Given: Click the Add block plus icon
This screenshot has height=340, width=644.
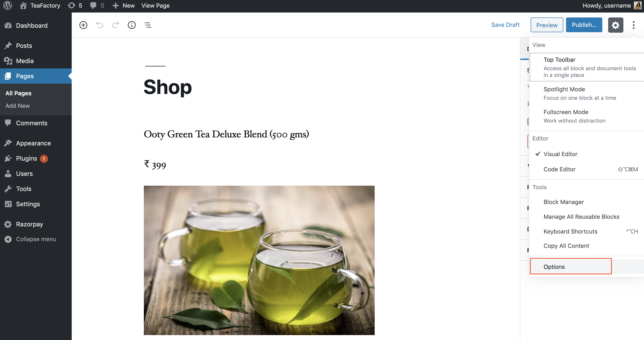Looking at the screenshot, I should pos(83,25).
